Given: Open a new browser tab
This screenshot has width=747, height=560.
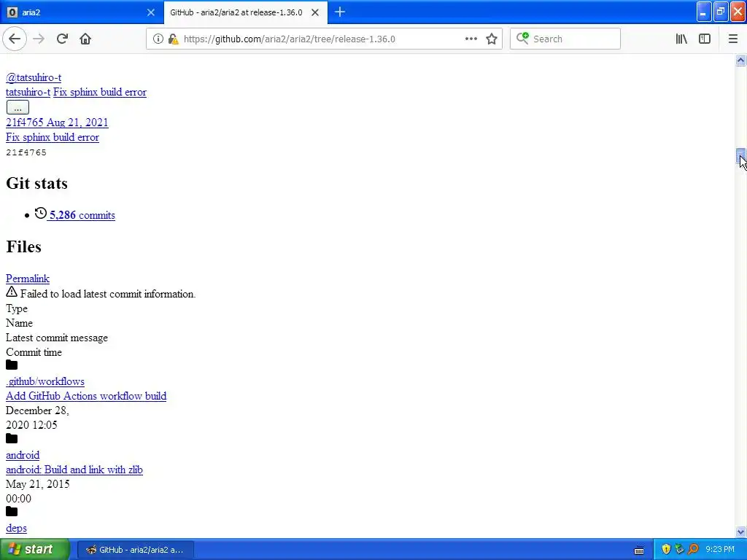Looking at the screenshot, I should 340,12.
